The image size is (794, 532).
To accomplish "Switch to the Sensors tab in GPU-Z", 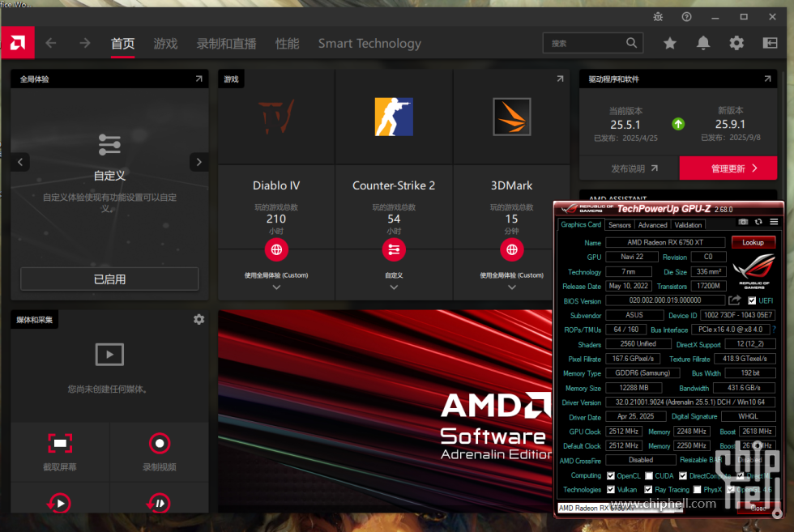I will click(x=620, y=225).
